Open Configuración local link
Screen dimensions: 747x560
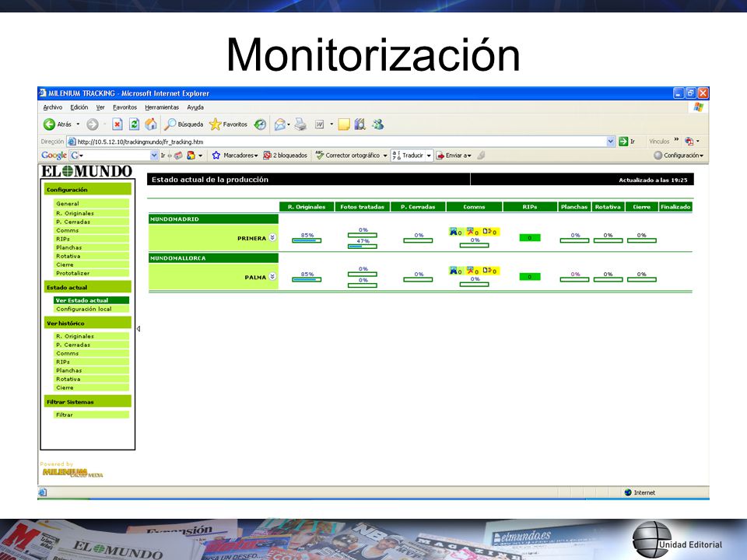pos(91,309)
